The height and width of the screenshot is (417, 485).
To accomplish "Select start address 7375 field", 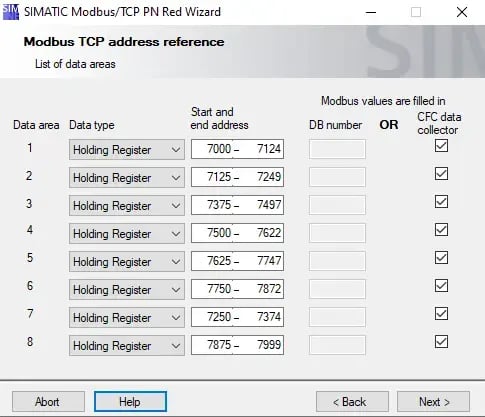I will click(x=212, y=205).
